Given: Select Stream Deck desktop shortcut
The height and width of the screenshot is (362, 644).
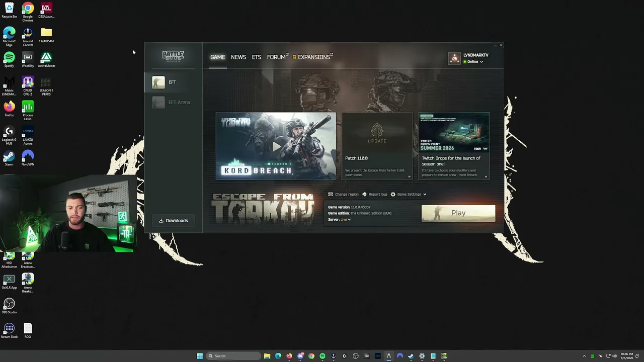Looking at the screenshot, I should click(x=9, y=331).
